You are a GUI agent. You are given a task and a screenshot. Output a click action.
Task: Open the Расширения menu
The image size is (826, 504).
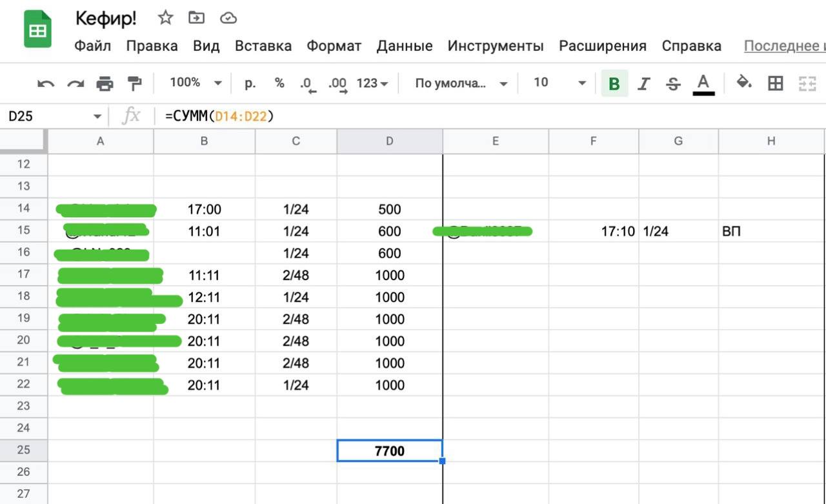(603, 46)
